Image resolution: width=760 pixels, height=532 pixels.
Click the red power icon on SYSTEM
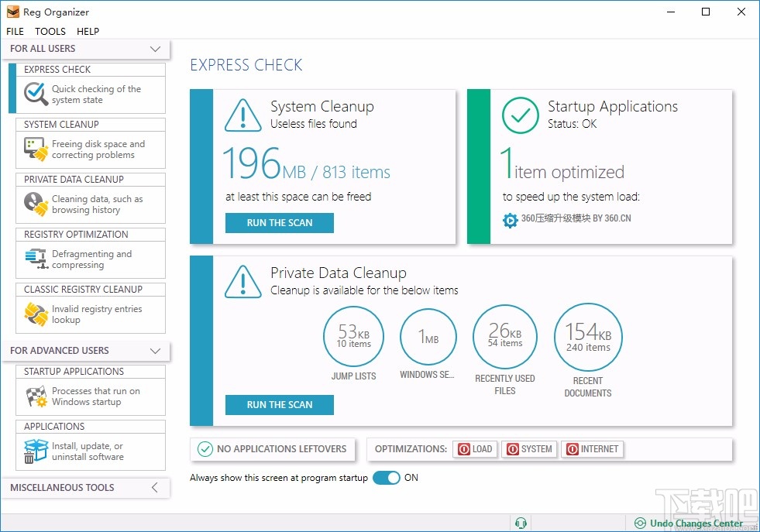pyautogui.click(x=512, y=449)
